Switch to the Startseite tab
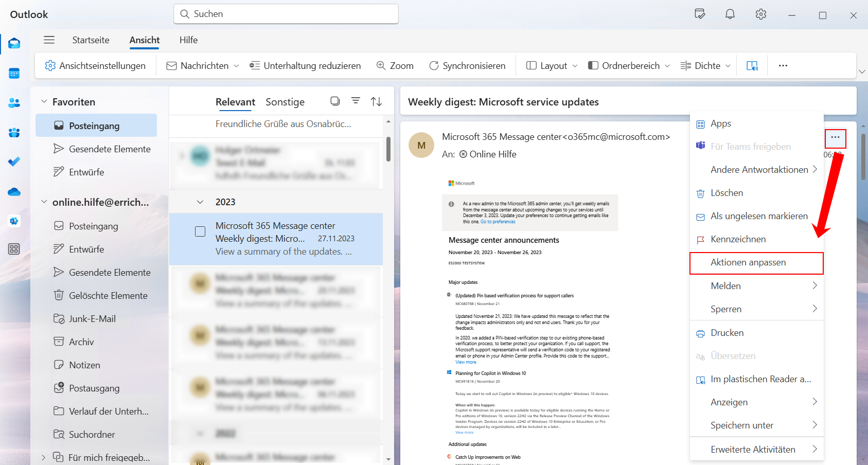 point(91,40)
